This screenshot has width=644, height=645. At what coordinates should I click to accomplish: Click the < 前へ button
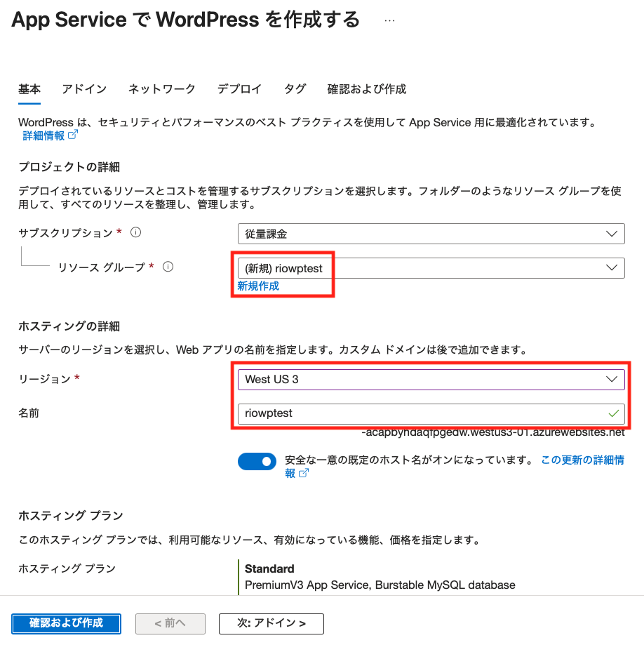point(170,624)
